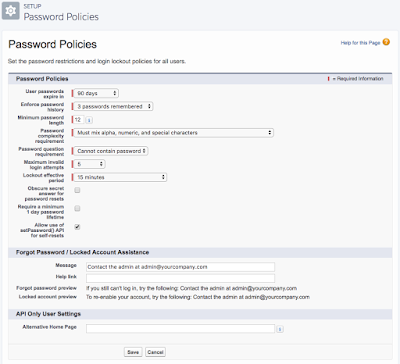The height and width of the screenshot is (364, 400).
Task: Enable Require a minimum 1 day password lifetime
Action: tap(77, 209)
